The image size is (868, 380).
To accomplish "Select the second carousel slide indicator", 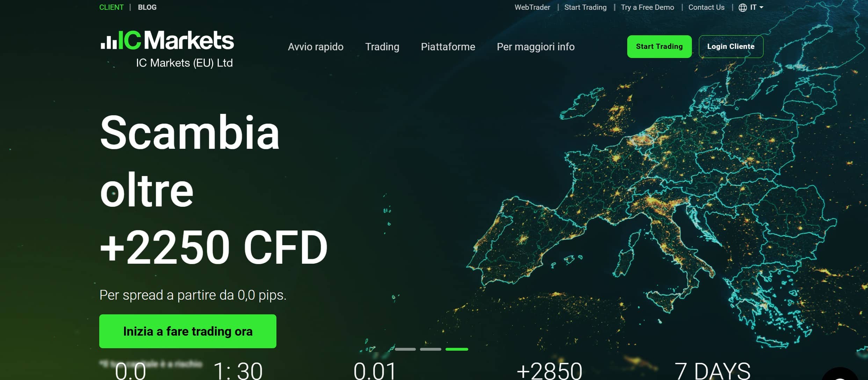I will [431, 349].
